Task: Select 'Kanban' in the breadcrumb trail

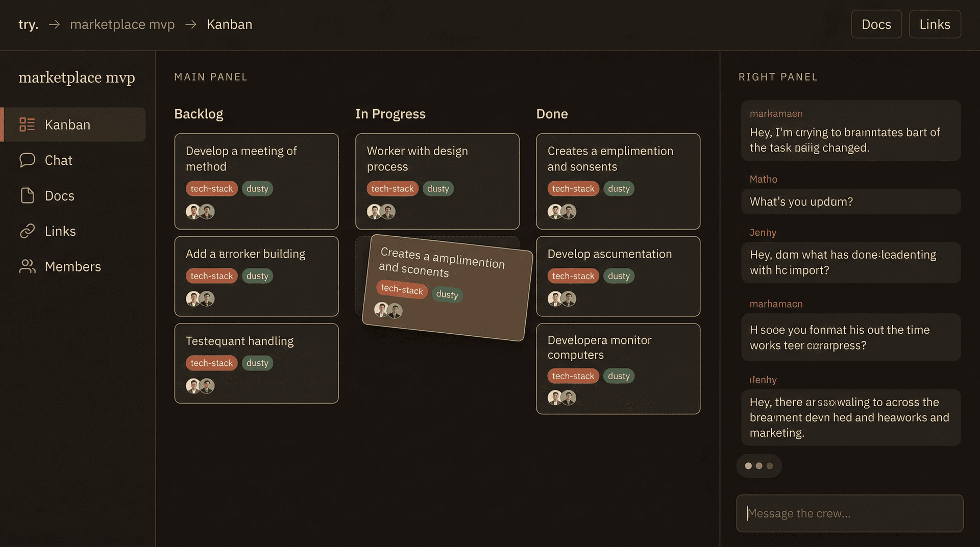Action: click(x=229, y=24)
